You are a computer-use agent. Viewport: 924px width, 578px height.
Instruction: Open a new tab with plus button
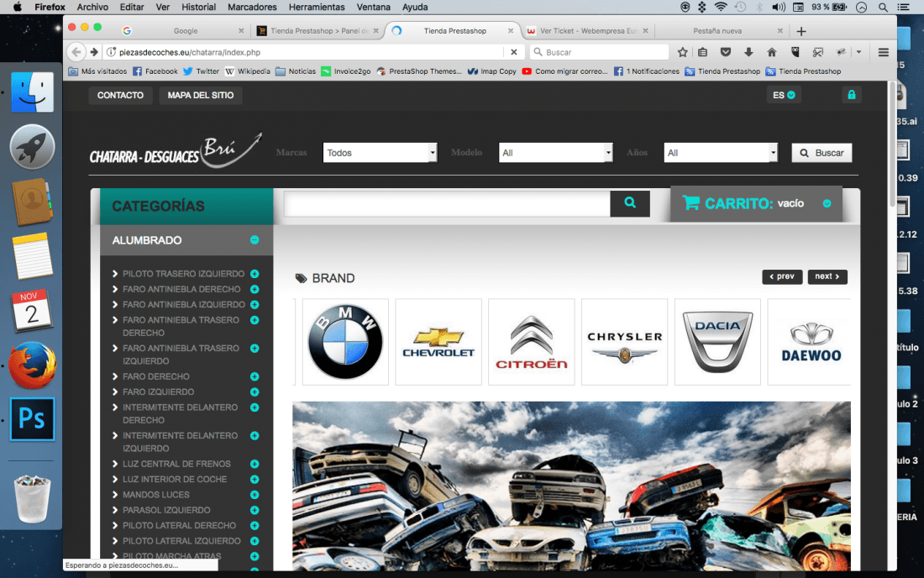(801, 30)
